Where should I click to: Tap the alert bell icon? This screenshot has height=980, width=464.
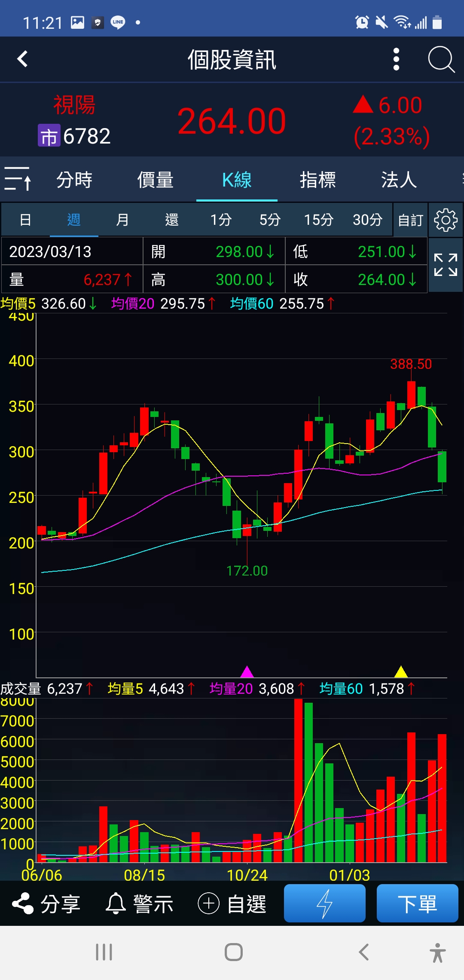click(x=116, y=903)
